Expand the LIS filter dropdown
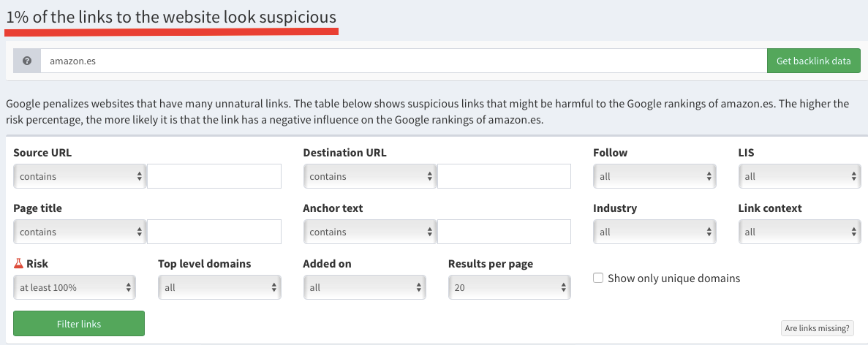 click(799, 176)
